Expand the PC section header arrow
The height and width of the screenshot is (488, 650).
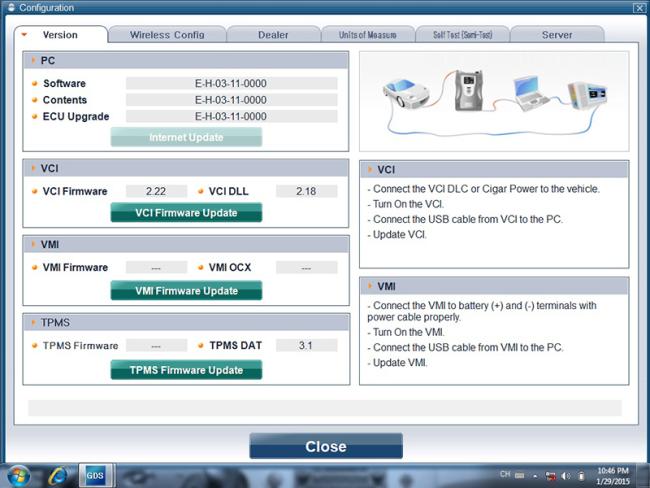point(32,61)
